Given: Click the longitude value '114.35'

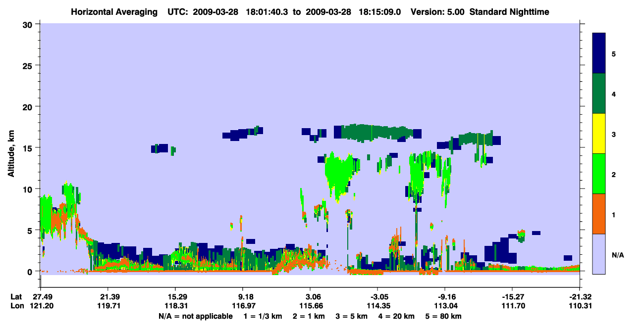Looking at the screenshot, I should coord(377,306).
